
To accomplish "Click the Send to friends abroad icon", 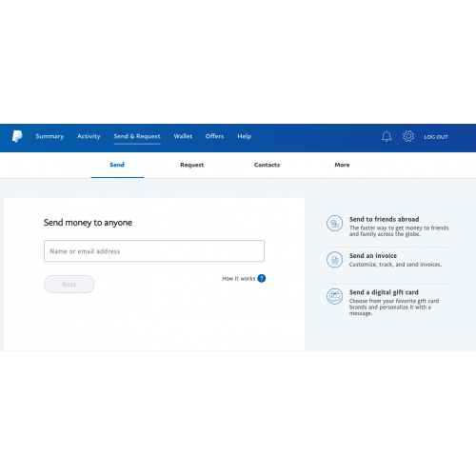I will [334, 224].
